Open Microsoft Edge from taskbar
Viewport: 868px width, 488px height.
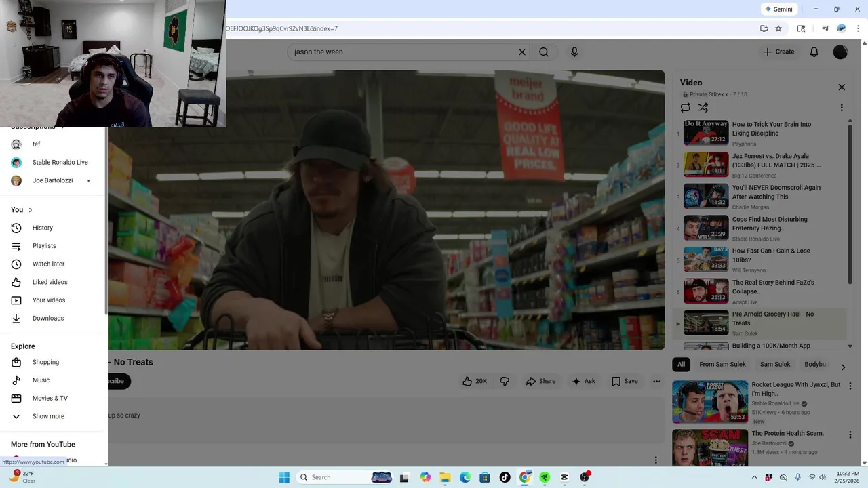coord(465,477)
